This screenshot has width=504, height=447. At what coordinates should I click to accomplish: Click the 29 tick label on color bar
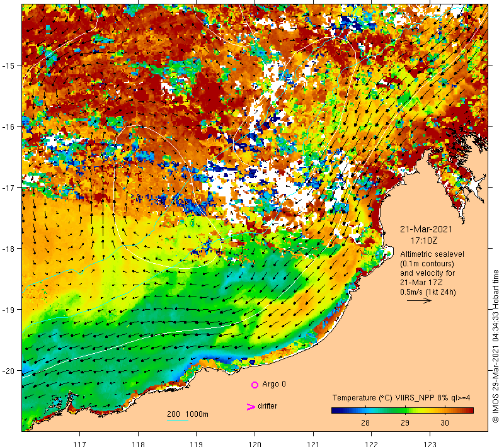(x=405, y=422)
